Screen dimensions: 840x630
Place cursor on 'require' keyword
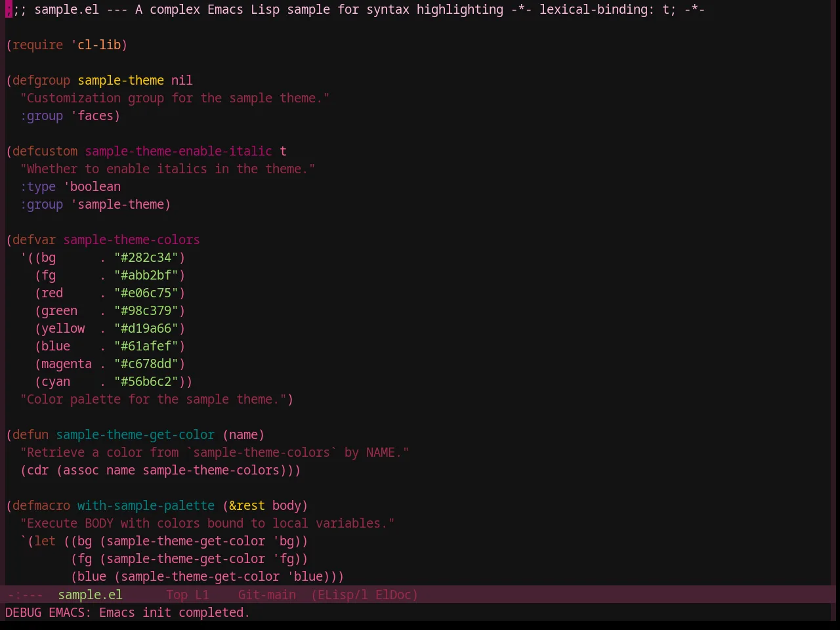tap(38, 45)
